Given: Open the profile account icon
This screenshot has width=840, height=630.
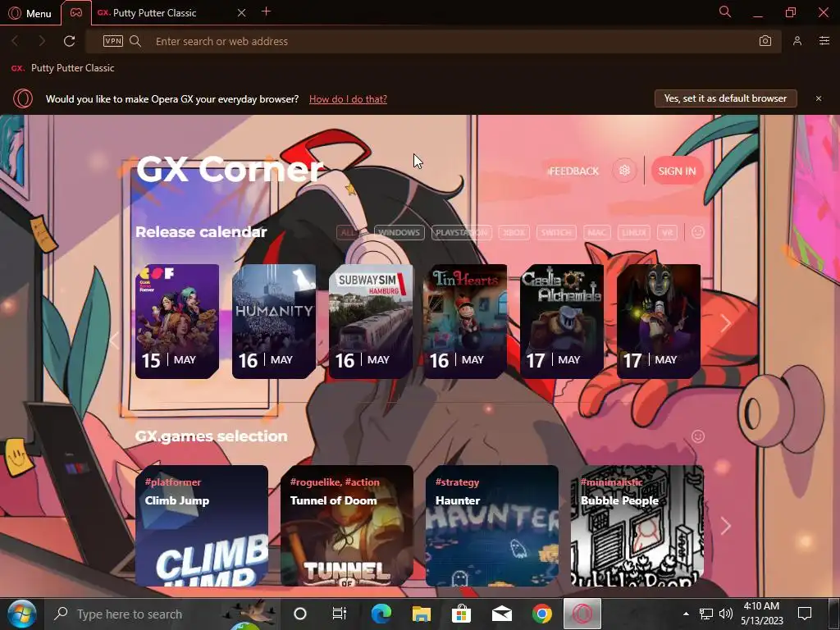Looking at the screenshot, I should [797, 41].
